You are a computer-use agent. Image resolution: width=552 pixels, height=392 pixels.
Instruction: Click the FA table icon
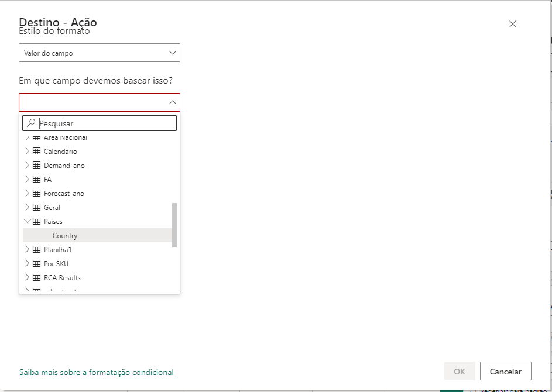coord(37,180)
